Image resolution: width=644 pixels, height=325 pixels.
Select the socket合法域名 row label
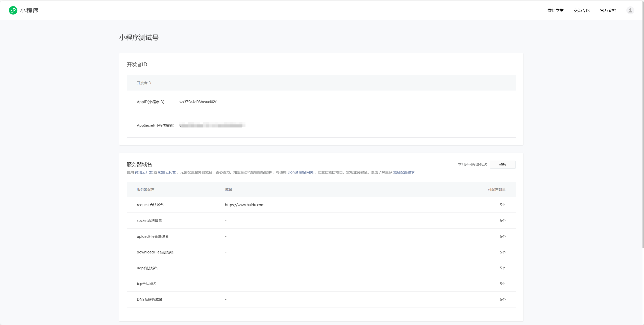[149, 221]
